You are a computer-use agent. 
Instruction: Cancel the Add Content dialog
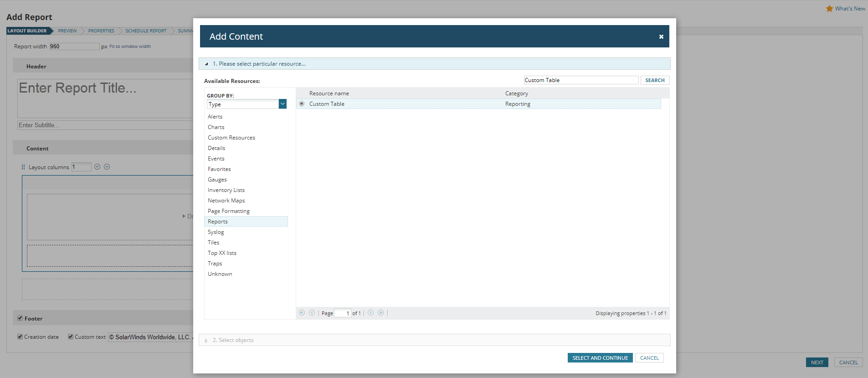[x=649, y=358]
